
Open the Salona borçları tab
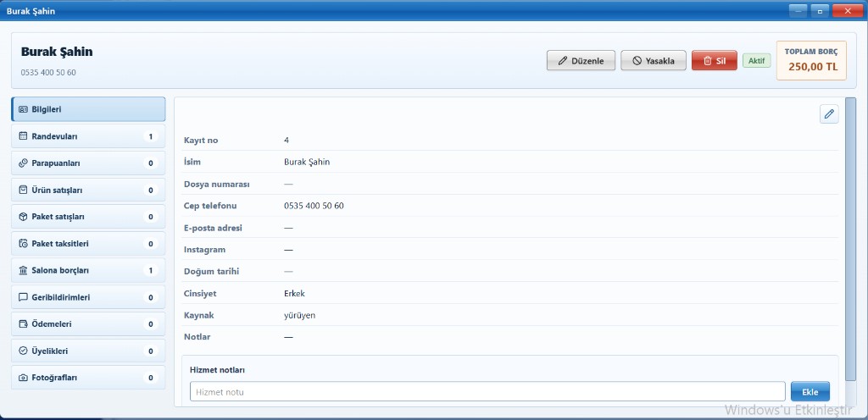(x=88, y=270)
